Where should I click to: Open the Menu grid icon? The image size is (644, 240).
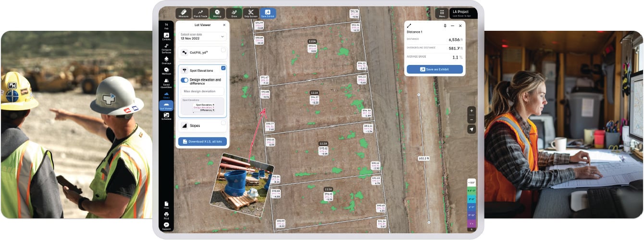[x=442, y=13]
